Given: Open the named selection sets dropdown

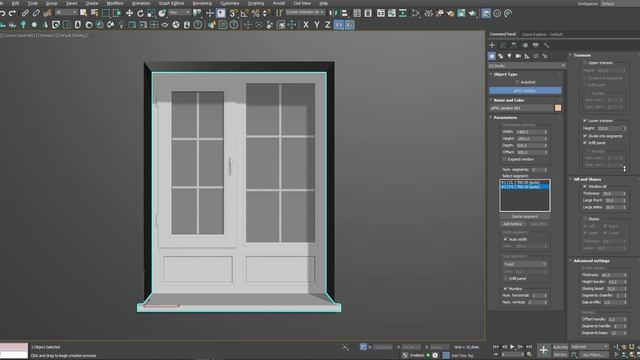Looking at the screenshot, I should tap(305, 13).
